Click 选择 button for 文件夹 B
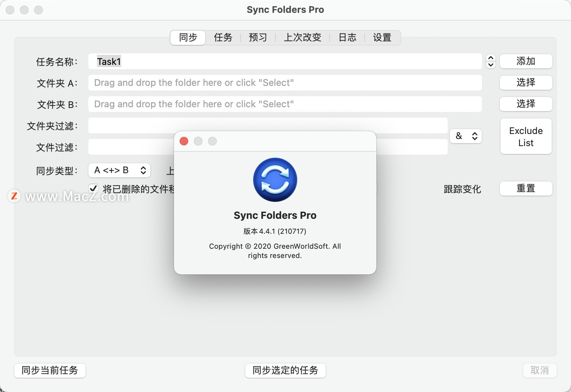The width and height of the screenshot is (571, 392). tap(526, 104)
